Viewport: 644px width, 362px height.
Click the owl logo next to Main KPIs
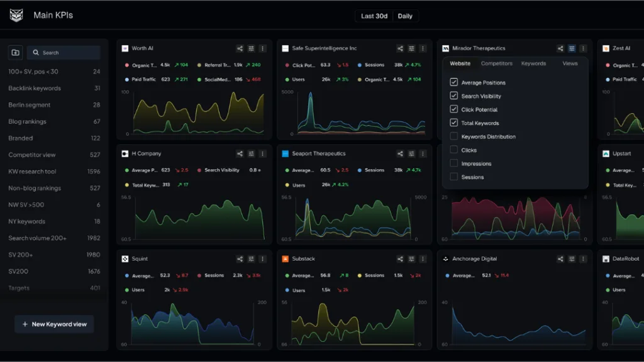[x=16, y=15]
